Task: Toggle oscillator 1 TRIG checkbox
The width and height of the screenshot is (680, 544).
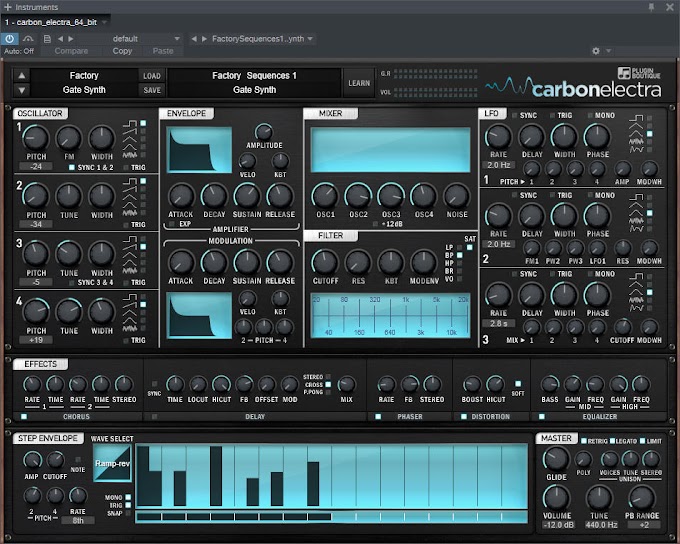Action: point(126,167)
